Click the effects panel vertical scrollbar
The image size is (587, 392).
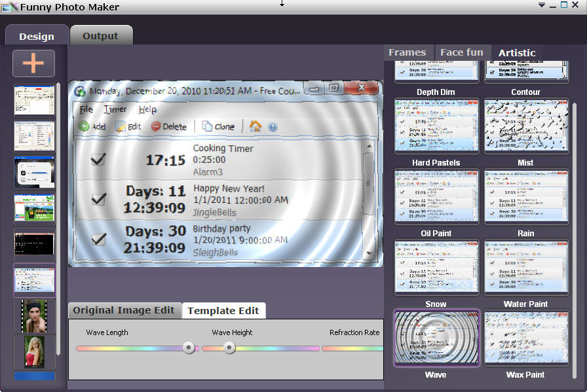coord(575,241)
